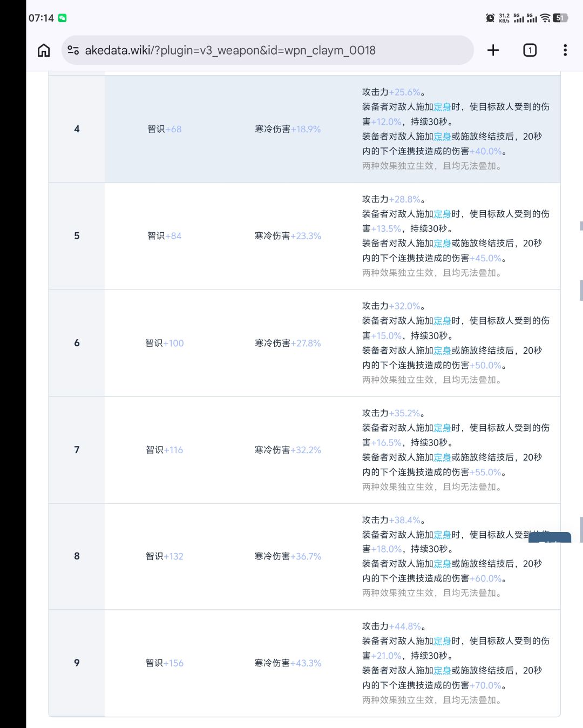This screenshot has width=583, height=728.
Task: Open 定身 link before 时 in level 6 row
Action: pyautogui.click(x=442, y=321)
